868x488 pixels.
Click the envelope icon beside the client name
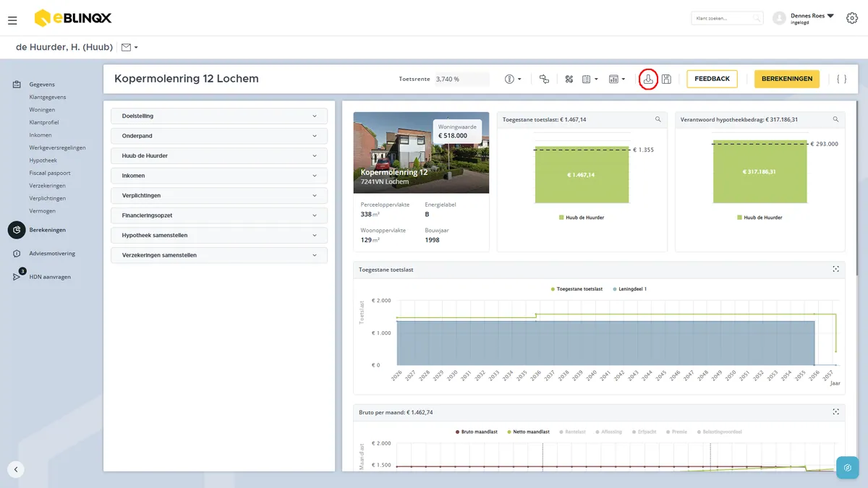tap(127, 47)
